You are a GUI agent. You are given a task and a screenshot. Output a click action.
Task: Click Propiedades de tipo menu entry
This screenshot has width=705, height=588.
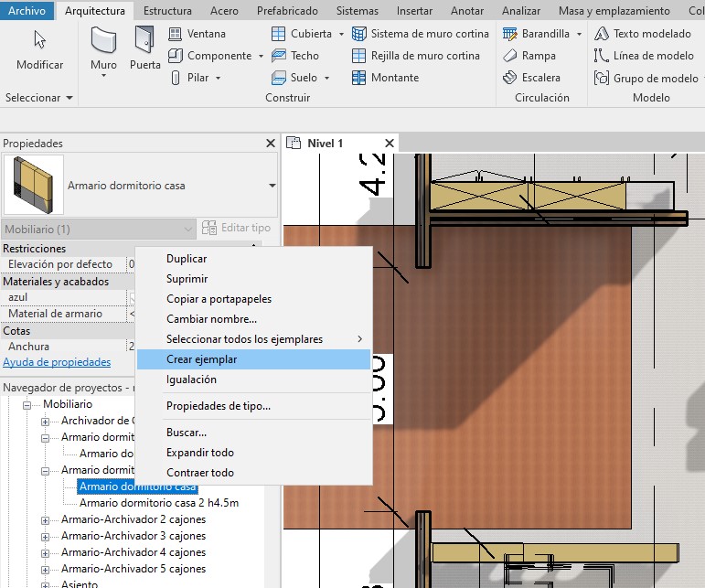(218, 406)
